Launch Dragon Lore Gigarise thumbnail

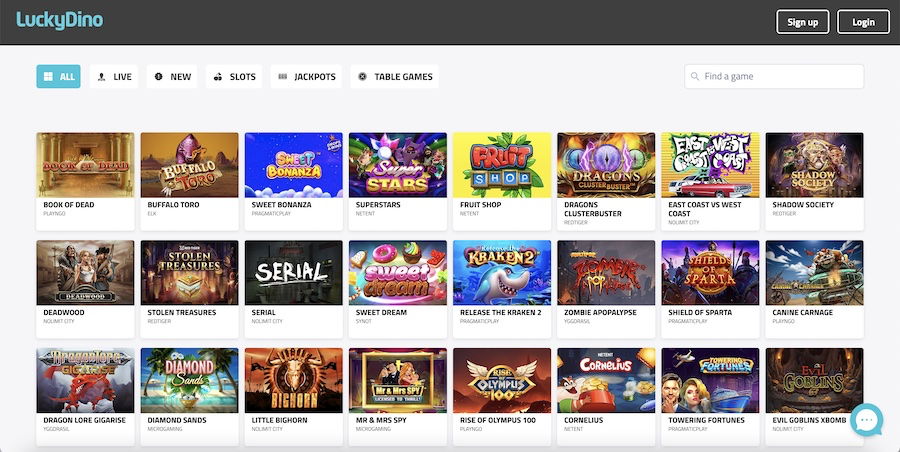[85, 380]
